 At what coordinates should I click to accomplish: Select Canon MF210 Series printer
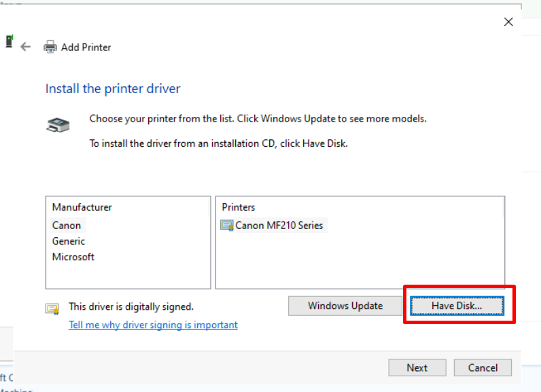tap(279, 226)
